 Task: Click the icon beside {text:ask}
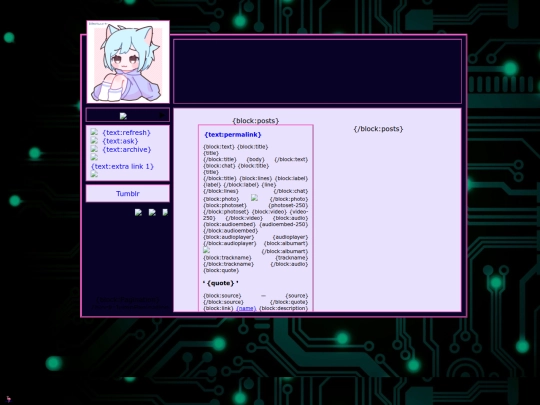(x=94, y=141)
